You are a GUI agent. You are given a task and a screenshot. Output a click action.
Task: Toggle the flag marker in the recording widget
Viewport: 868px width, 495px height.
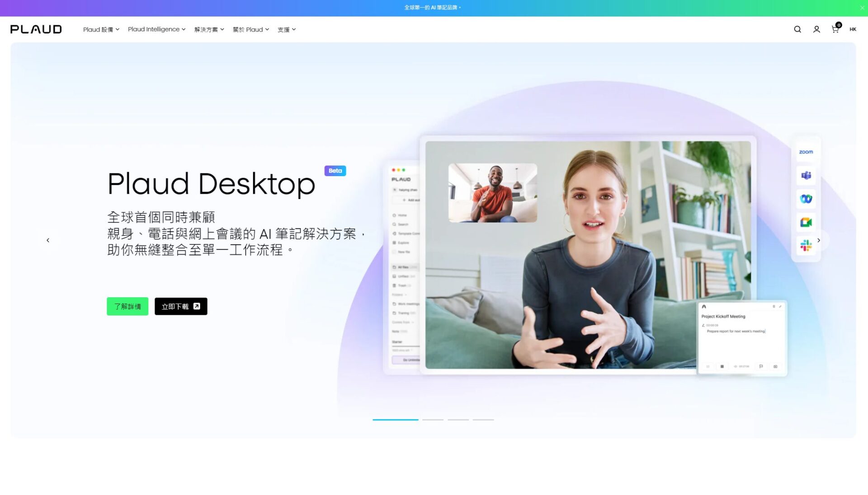[760, 366]
